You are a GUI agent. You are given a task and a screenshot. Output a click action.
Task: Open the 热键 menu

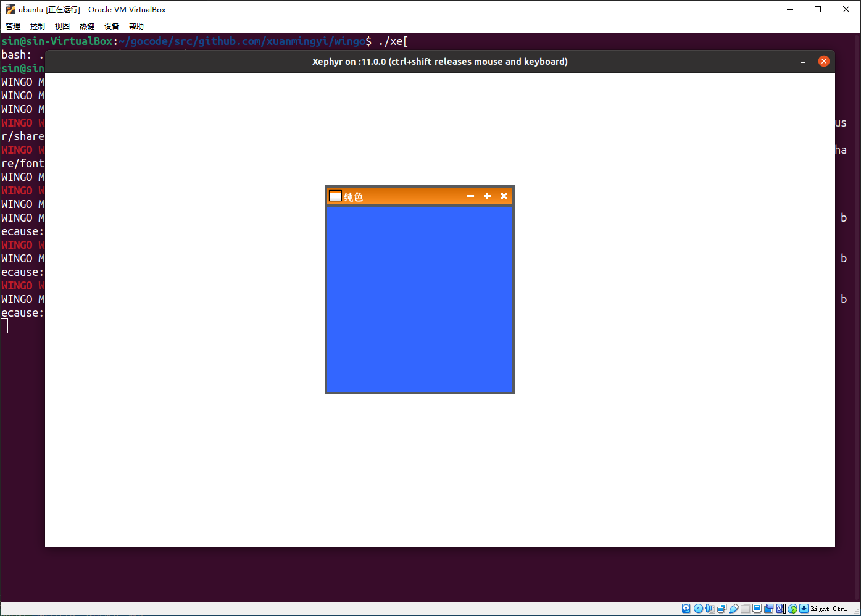coord(87,26)
